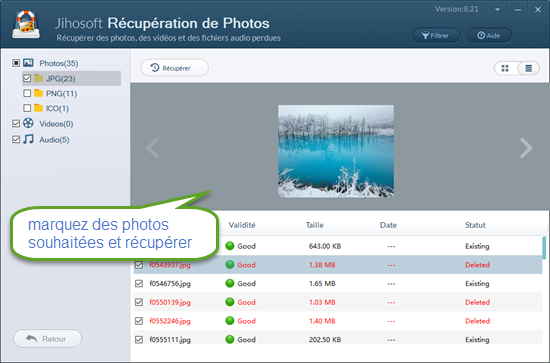Image resolution: width=550 pixels, height=363 pixels.
Task: Switch to list view layout
Action: coord(528,68)
